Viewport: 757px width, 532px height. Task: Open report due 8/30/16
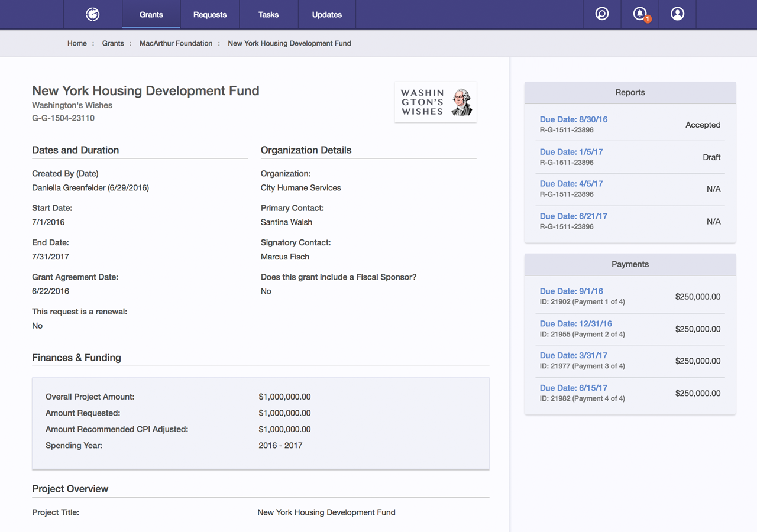point(573,119)
